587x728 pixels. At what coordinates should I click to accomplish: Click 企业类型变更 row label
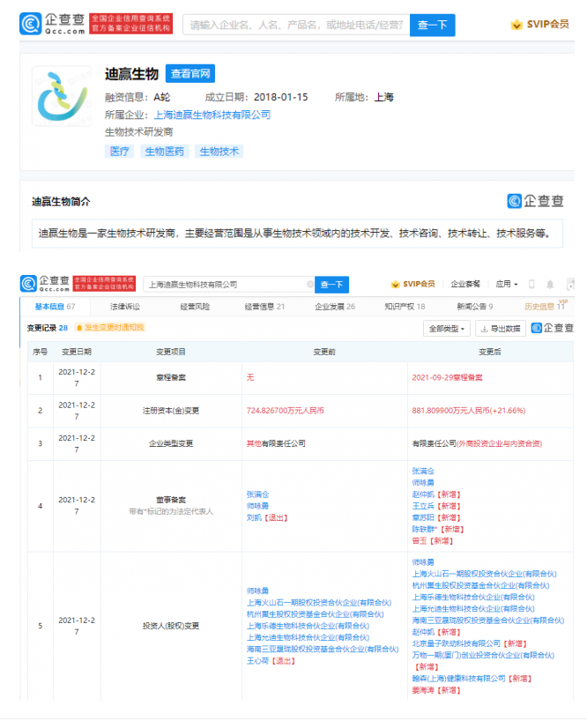(x=171, y=443)
